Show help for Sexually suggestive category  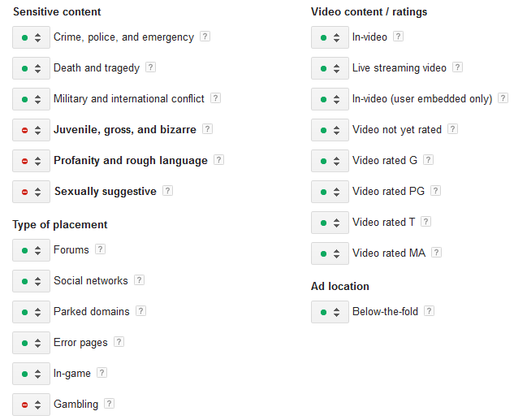(167, 191)
